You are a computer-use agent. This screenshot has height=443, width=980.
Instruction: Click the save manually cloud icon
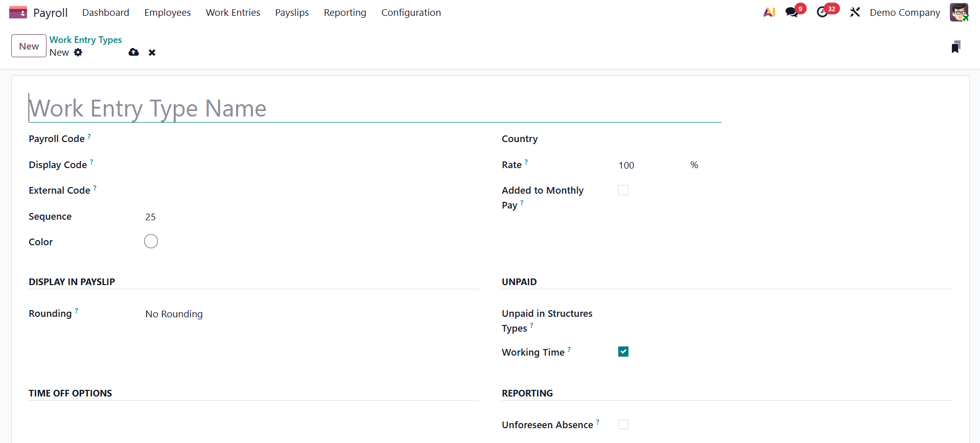(134, 52)
